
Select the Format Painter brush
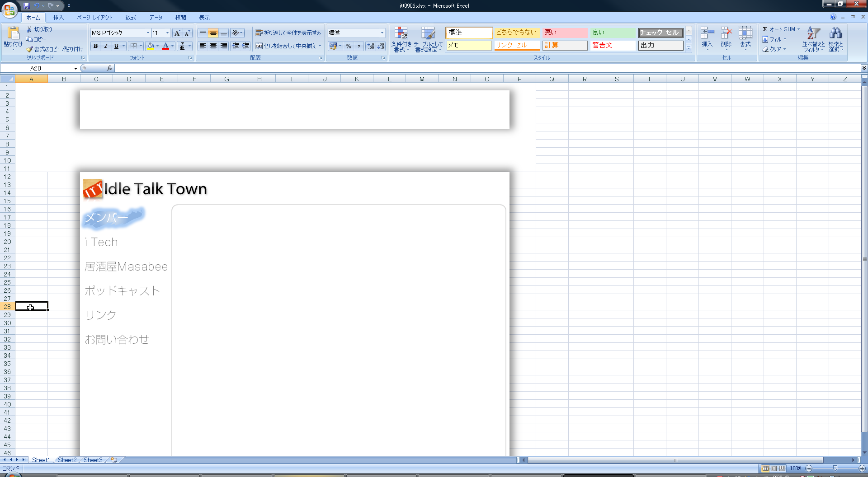pyautogui.click(x=30, y=49)
